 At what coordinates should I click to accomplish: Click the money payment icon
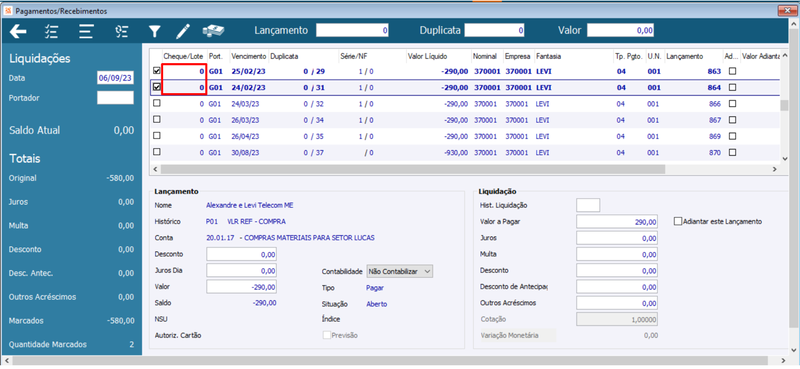[214, 31]
